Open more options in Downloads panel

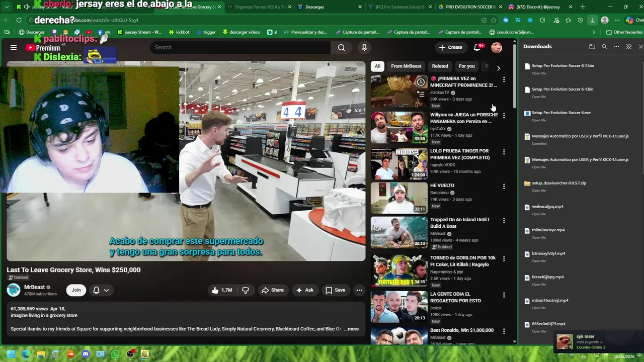tap(616, 47)
